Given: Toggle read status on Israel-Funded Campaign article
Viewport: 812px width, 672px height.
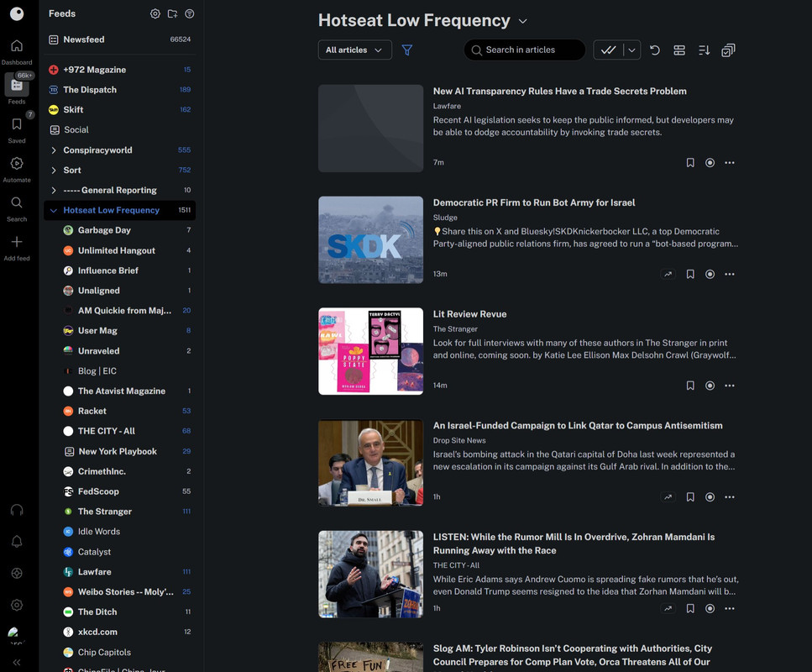Looking at the screenshot, I should click(710, 497).
